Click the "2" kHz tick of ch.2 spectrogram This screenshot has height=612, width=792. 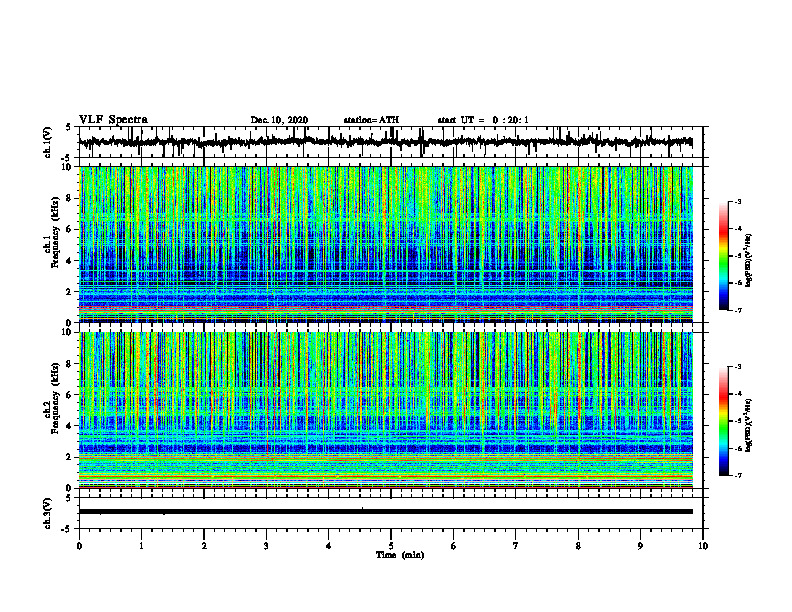pos(70,457)
